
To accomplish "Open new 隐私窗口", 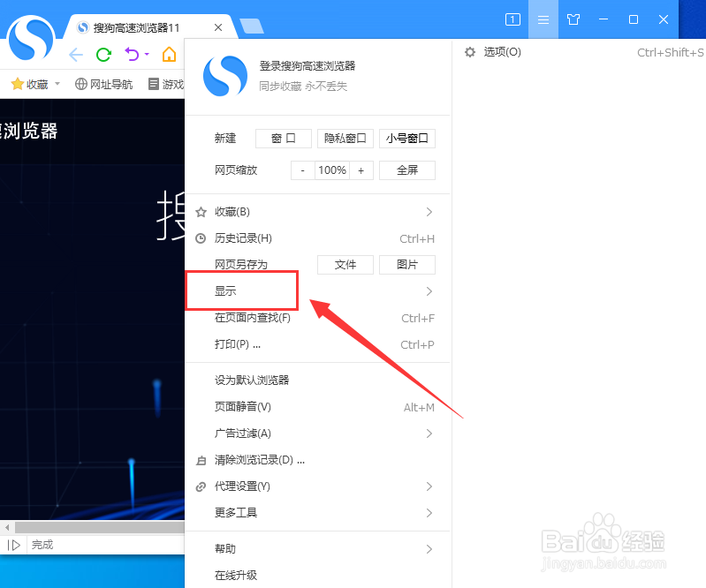I will pyautogui.click(x=345, y=138).
